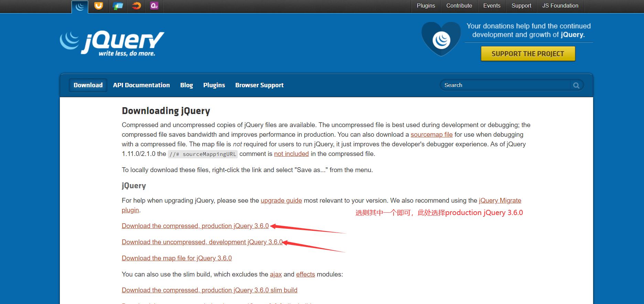Open Plugins in the blue navigation bar
644x304 pixels.
coord(214,85)
